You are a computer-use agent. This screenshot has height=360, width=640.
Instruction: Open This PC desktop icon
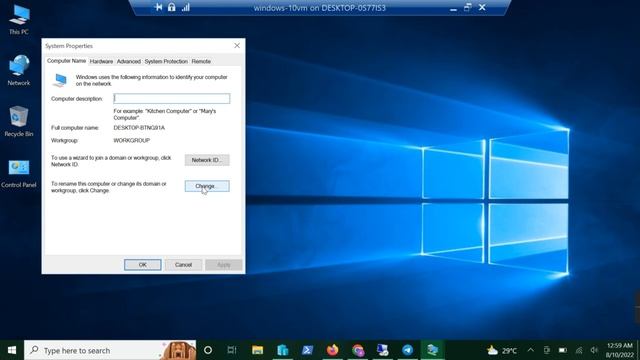pos(19,20)
